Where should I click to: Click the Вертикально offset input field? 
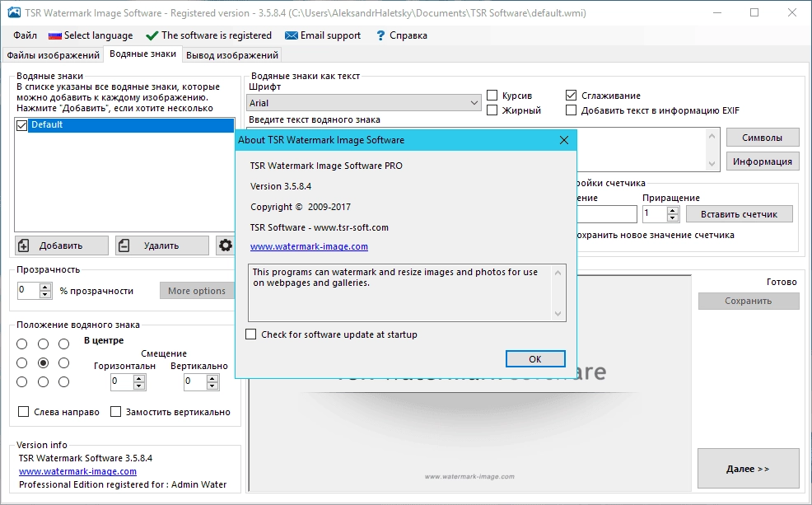196,381
